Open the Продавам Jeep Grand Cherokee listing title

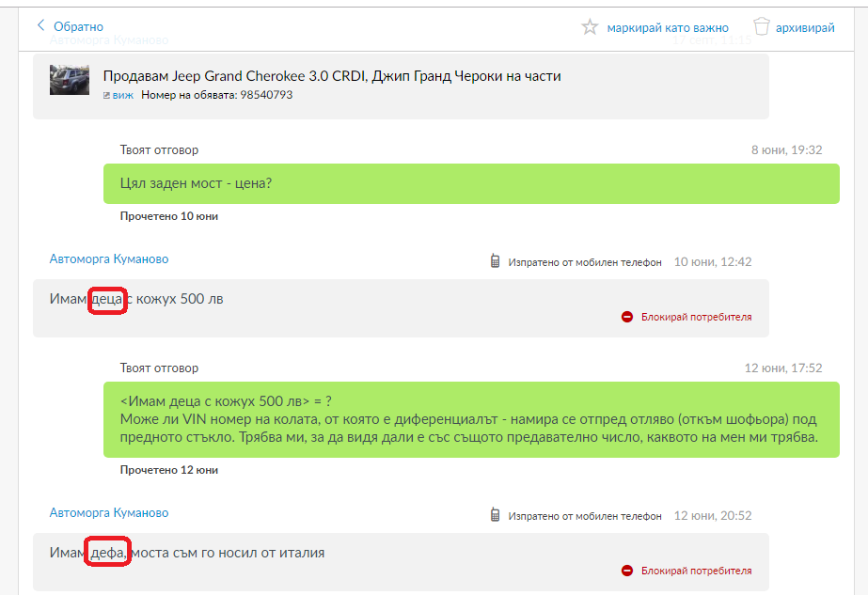tap(331, 76)
